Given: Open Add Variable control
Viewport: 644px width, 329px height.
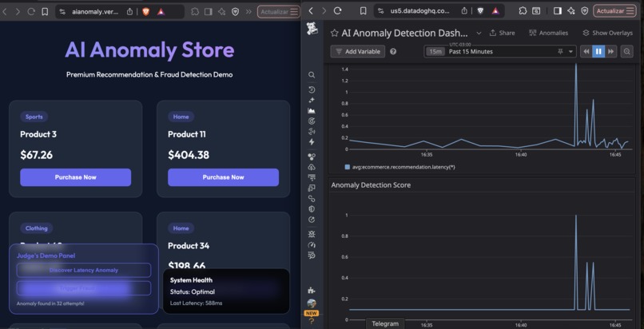Looking at the screenshot, I should 358,52.
